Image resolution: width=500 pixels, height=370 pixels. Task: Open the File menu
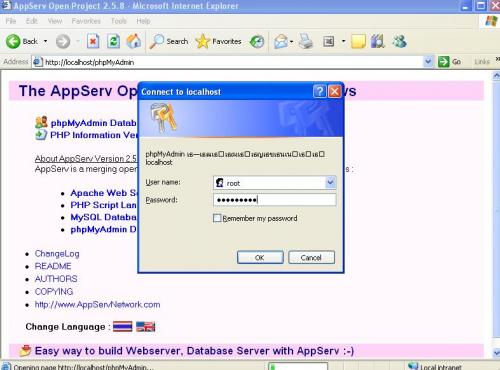11,21
